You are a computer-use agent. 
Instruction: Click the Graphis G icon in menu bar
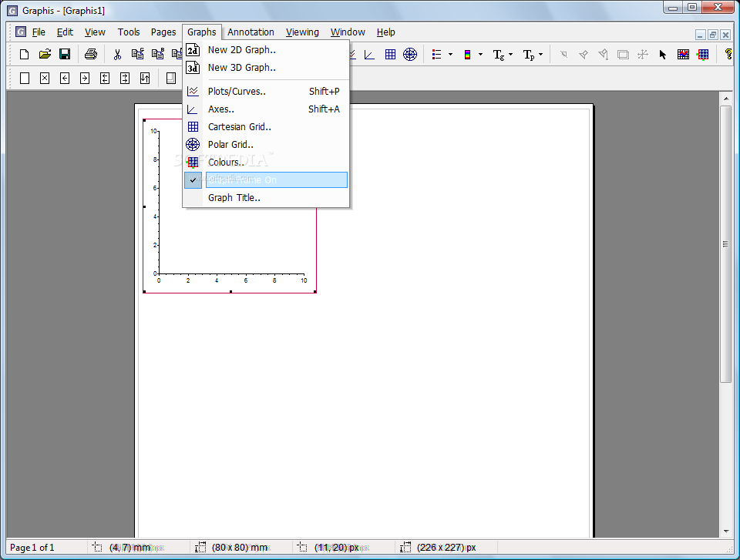tap(20, 32)
